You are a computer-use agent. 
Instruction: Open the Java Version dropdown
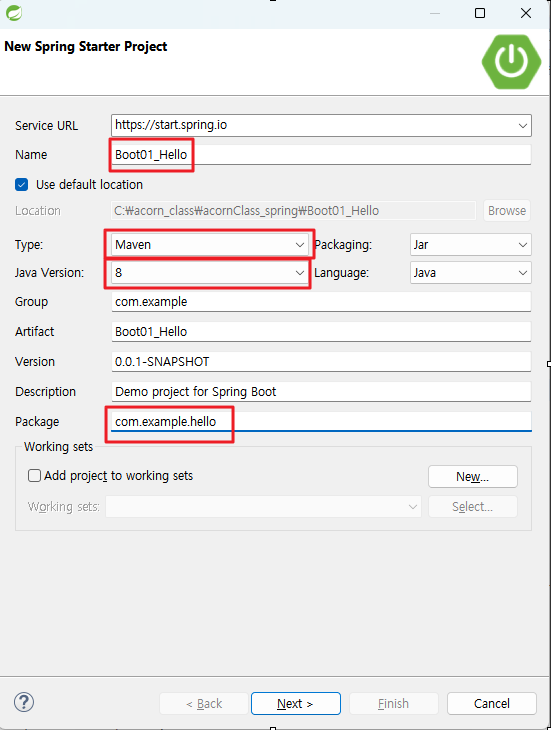(x=209, y=273)
